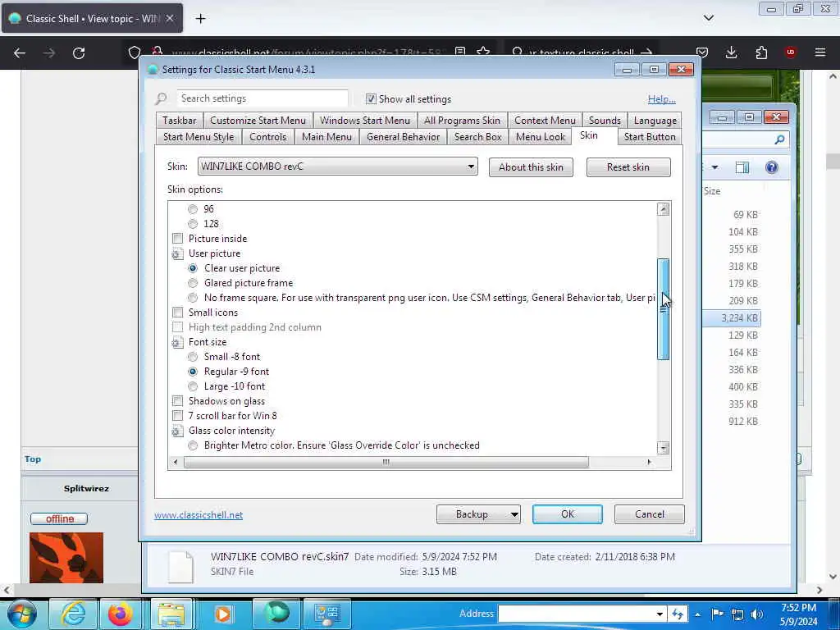Open volume speaker tray icon
840x630 pixels.
(756, 614)
